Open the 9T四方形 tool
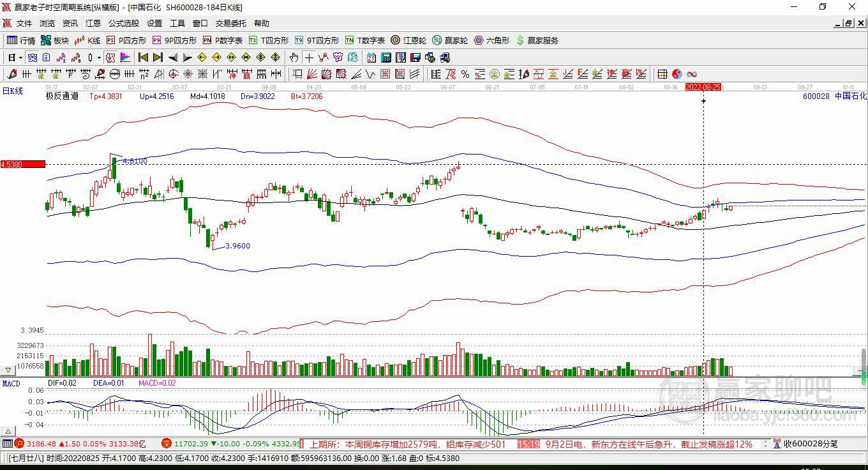Viewport: 868px width, 470px height. pos(317,40)
